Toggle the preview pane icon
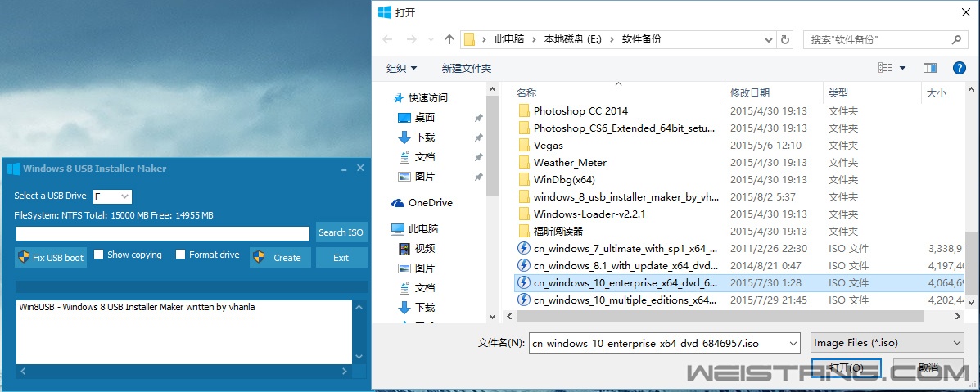980x392 pixels. point(930,68)
